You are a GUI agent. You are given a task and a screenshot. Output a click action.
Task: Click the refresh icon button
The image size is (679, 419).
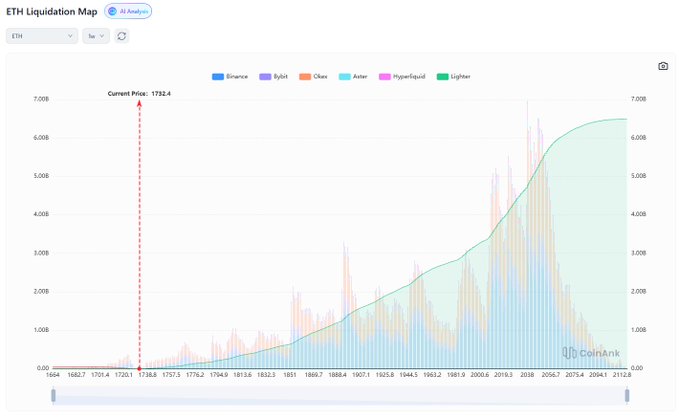click(x=122, y=36)
